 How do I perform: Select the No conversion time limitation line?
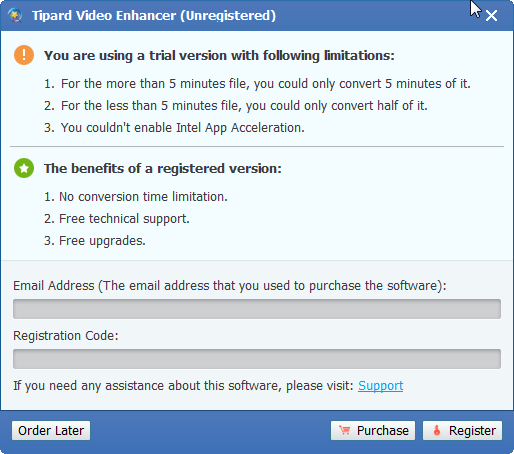[136, 197]
